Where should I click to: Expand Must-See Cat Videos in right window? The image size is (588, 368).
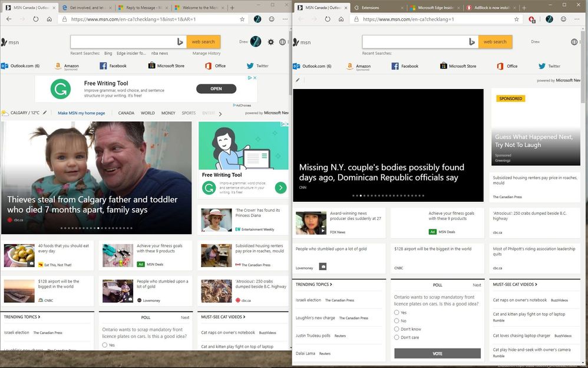(x=514, y=284)
